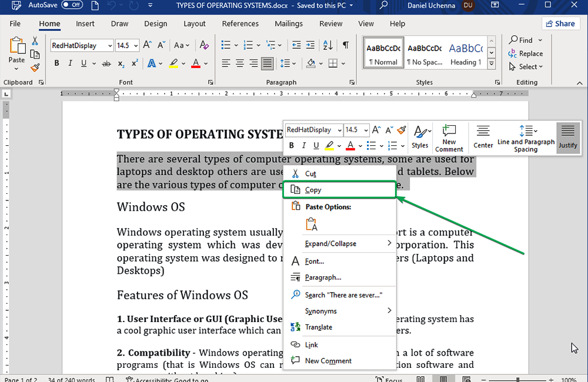Choose Copy from the context menu

click(313, 190)
